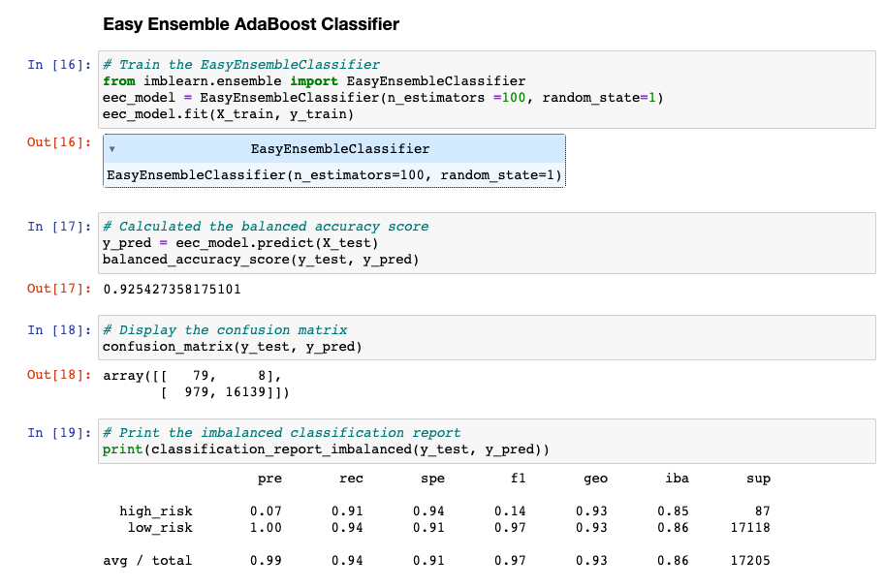Click the comment '# Train the EasyEnsembleClassifier'
Image resolution: width=885 pixels, height=588 pixels.
(x=241, y=65)
